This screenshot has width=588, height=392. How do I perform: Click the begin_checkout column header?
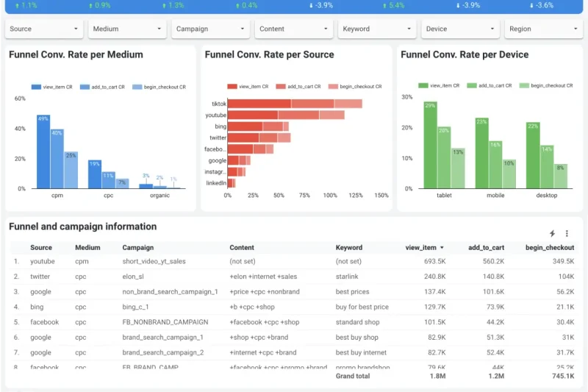550,248
